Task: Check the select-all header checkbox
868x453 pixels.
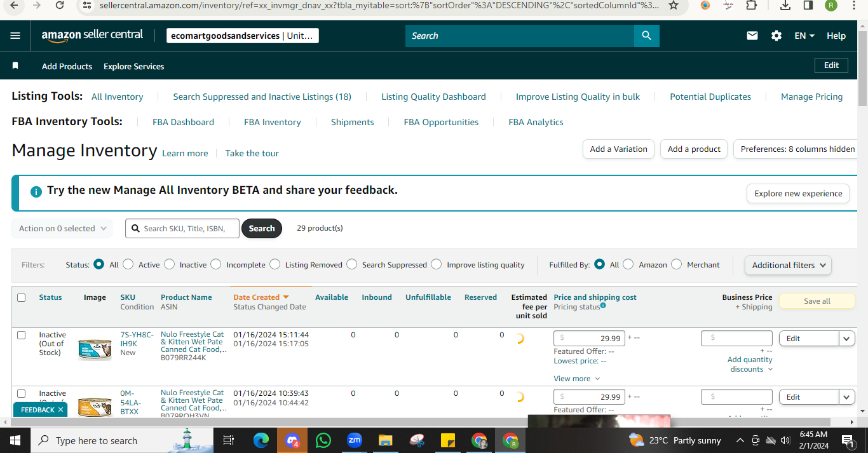Action: pos(22,297)
